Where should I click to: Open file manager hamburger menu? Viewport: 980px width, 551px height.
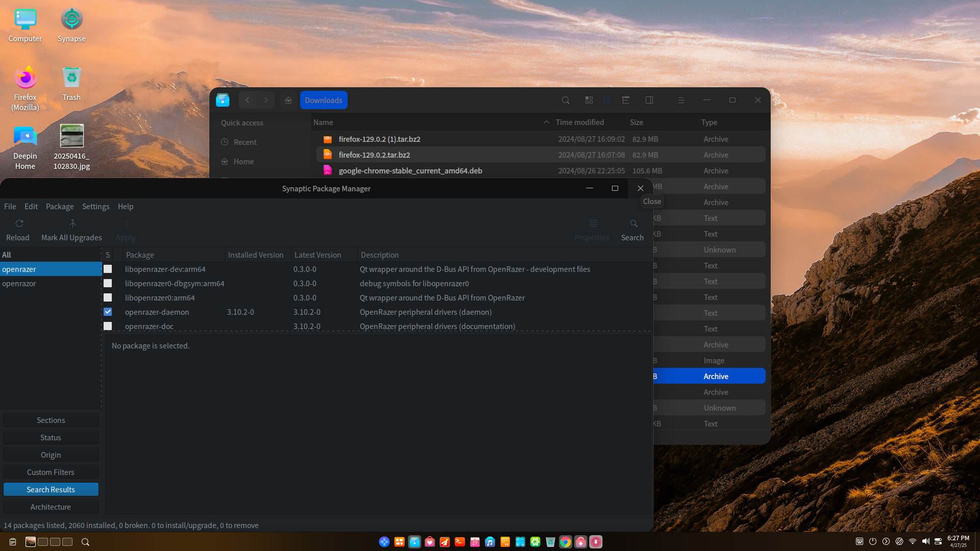click(681, 100)
